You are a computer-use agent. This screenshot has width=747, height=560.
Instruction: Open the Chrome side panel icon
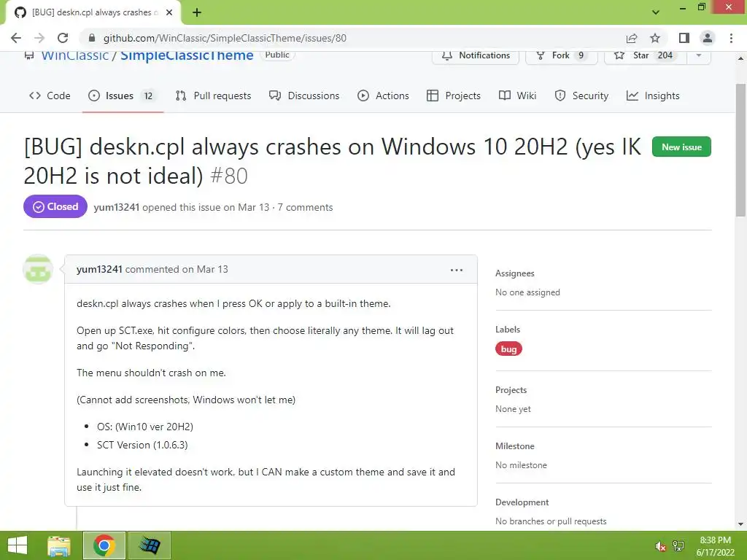684,38
